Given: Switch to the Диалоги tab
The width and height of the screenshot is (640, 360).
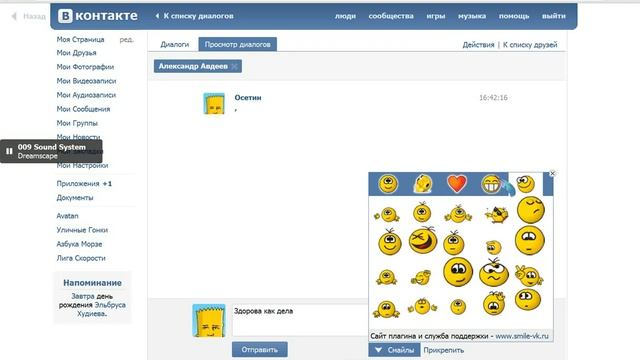Looking at the screenshot, I should pos(175,44).
